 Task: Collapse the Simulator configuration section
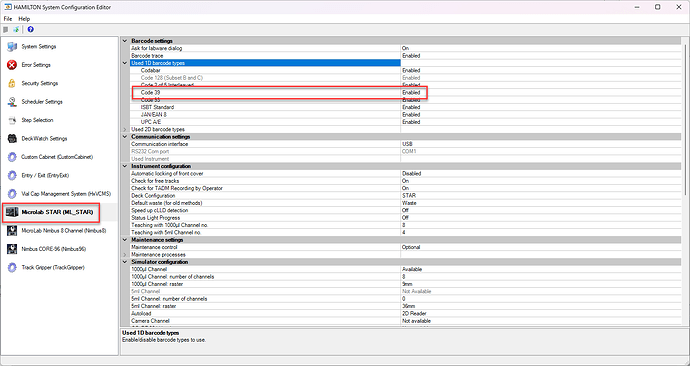[125, 262]
